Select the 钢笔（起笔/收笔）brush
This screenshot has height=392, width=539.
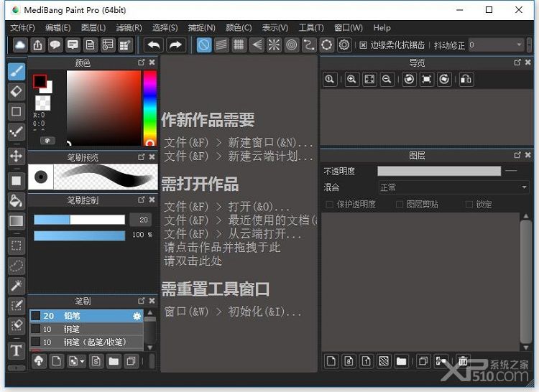pyautogui.click(x=86, y=342)
